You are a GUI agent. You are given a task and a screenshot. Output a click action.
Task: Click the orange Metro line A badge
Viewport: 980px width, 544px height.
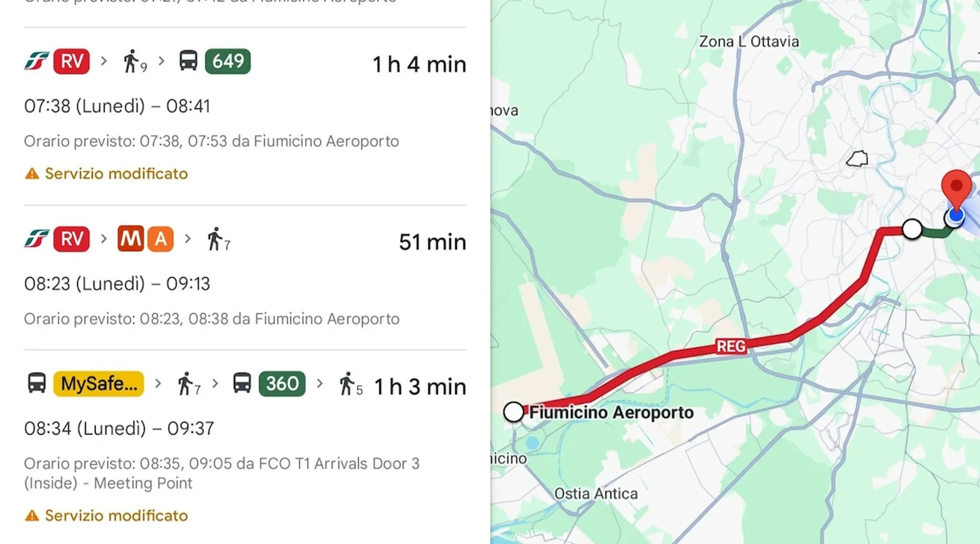click(x=160, y=239)
